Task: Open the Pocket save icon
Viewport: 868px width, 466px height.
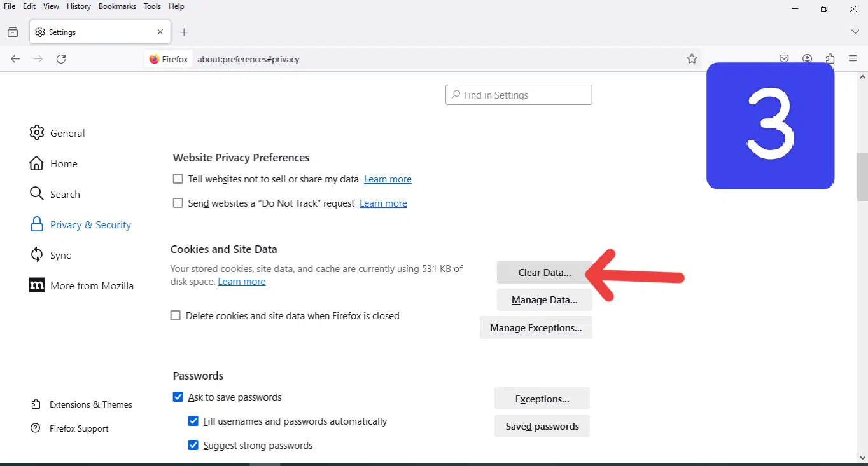Action: point(784,59)
